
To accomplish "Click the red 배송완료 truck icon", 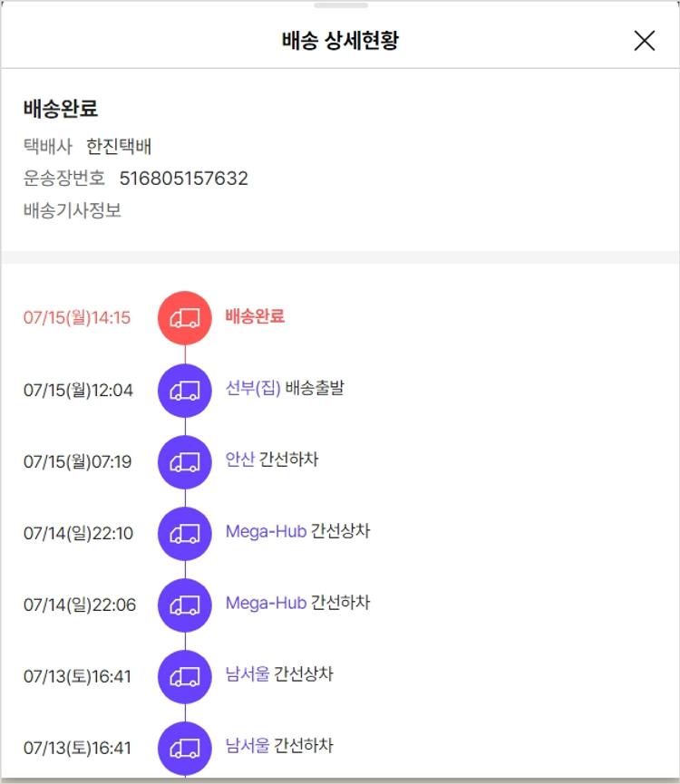I will point(185,318).
